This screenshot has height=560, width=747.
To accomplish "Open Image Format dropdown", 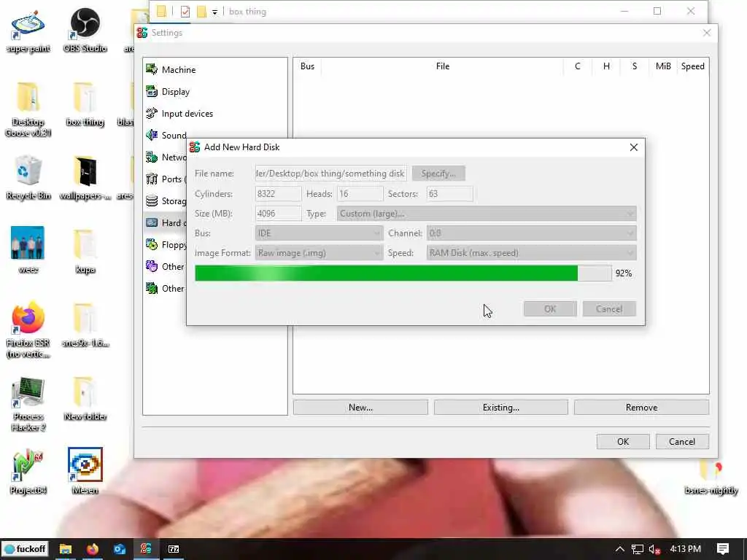I will pyautogui.click(x=319, y=253).
